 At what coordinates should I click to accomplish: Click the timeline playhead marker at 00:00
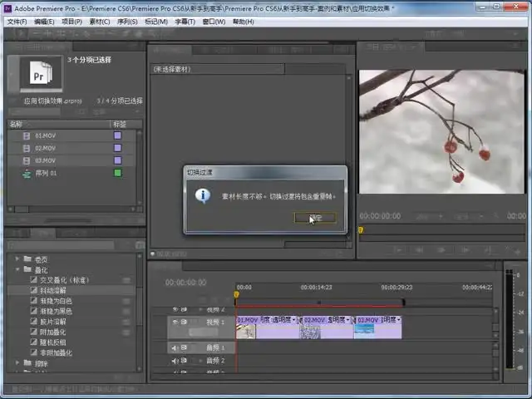click(x=237, y=294)
